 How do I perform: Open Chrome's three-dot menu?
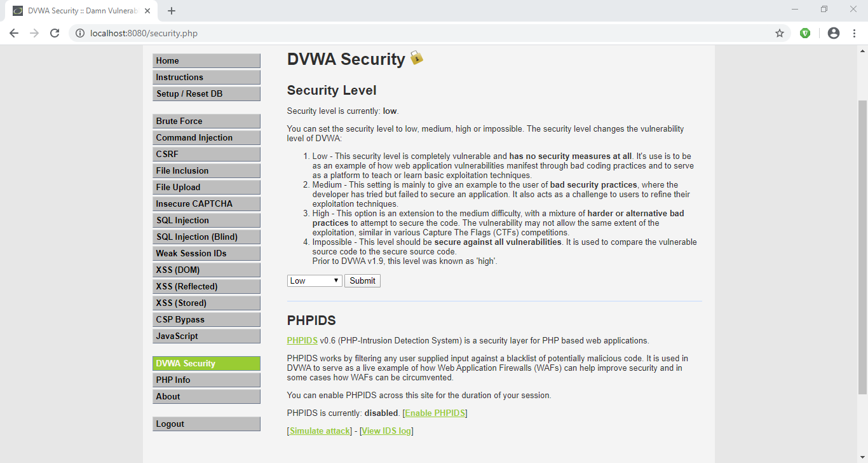(x=854, y=33)
